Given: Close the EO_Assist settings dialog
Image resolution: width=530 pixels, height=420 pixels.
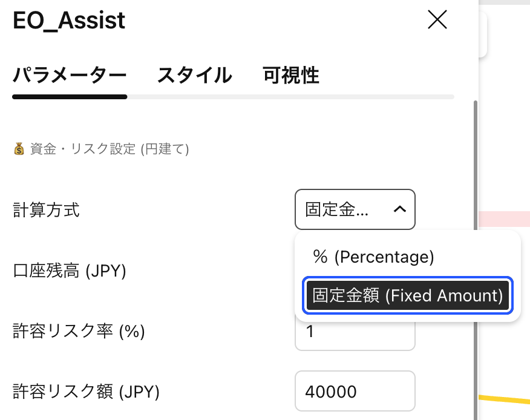Looking at the screenshot, I should [x=437, y=20].
